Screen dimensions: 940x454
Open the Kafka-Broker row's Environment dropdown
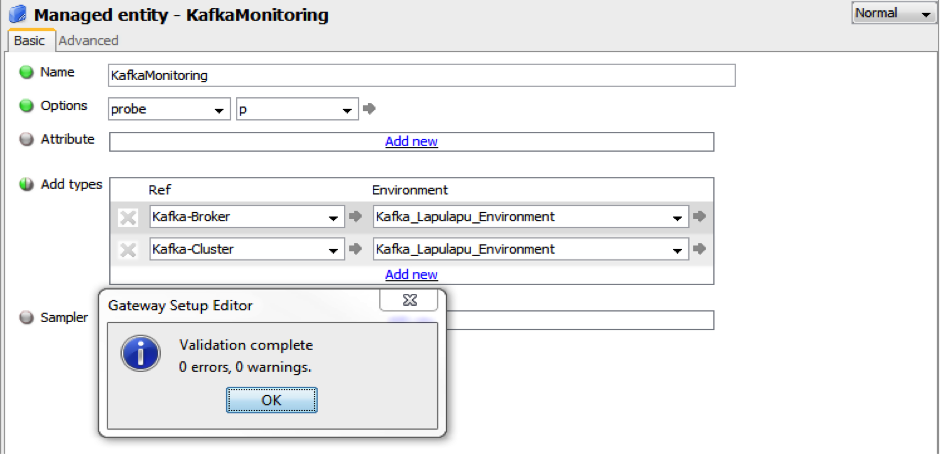click(x=531, y=217)
